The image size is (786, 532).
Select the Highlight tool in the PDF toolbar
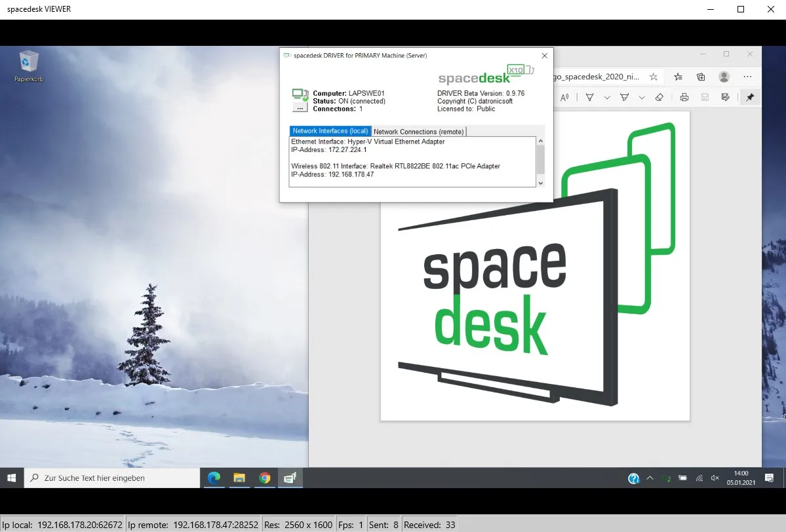pos(625,97)
